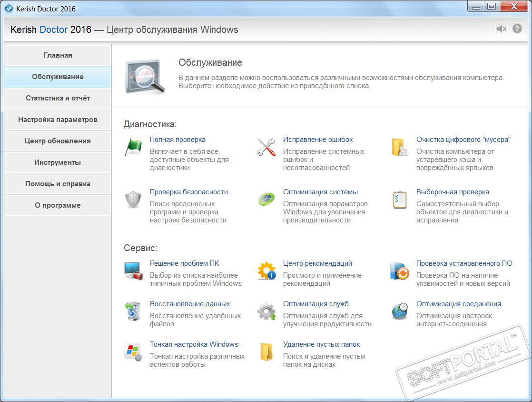Show the О программе page

tap(58, 205)
